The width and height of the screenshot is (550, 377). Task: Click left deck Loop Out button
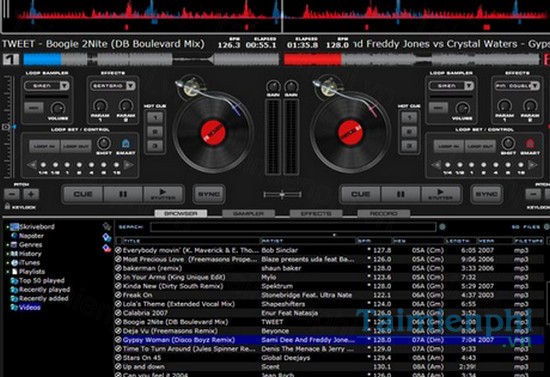coord(76,146)
